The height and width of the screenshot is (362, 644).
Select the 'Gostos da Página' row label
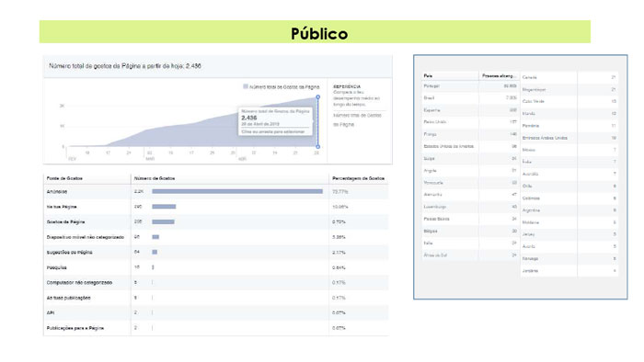pos(65,221)
